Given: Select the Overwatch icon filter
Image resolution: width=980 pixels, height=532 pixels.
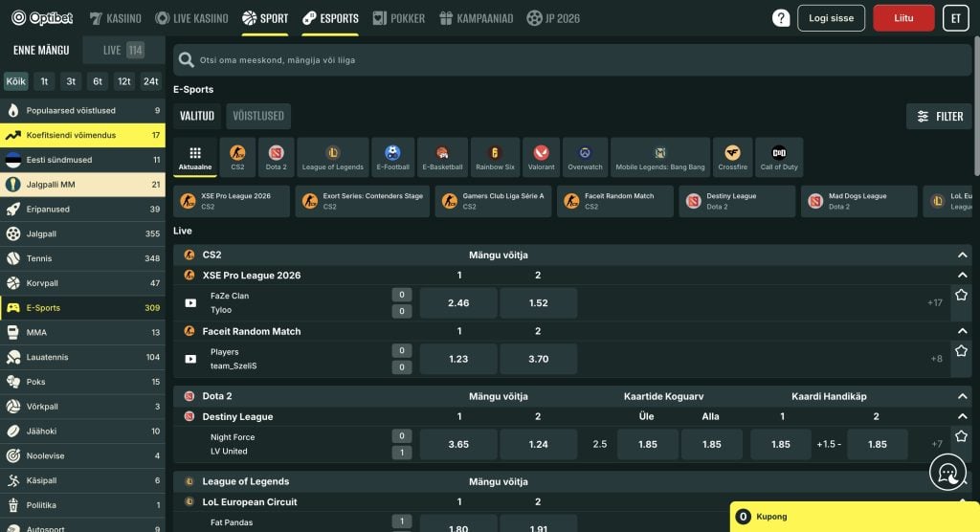Looking at the screenshot, I should point(585,157).
